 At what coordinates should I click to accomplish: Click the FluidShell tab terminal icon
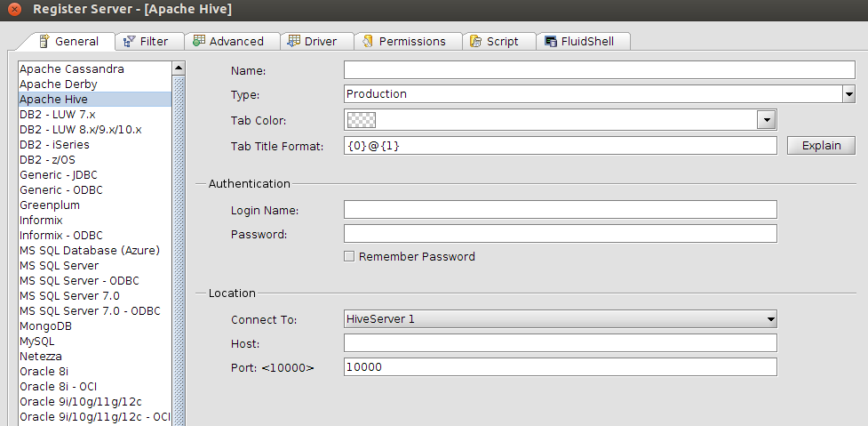(x=551, y=42)
